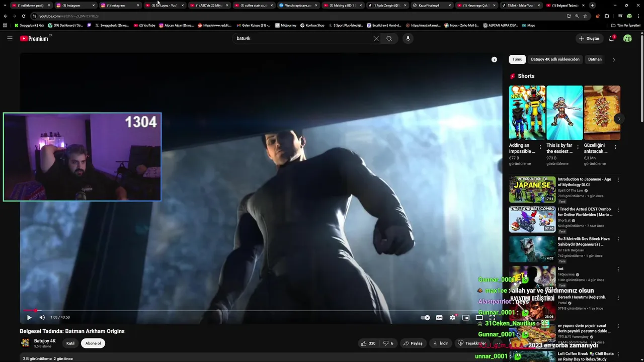Open Batujoy 4K channel avatar
Screen dimensions: 644x362
tap(25, 343)
